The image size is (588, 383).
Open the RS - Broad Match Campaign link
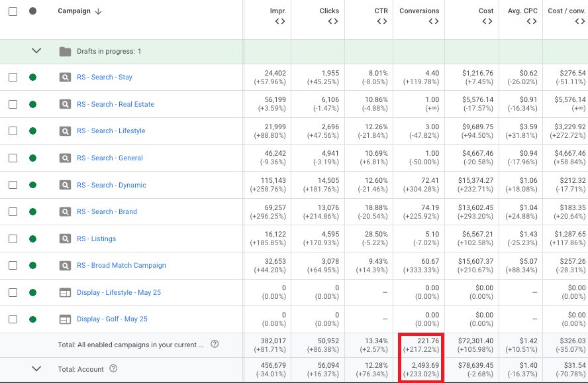click(121, 266)
